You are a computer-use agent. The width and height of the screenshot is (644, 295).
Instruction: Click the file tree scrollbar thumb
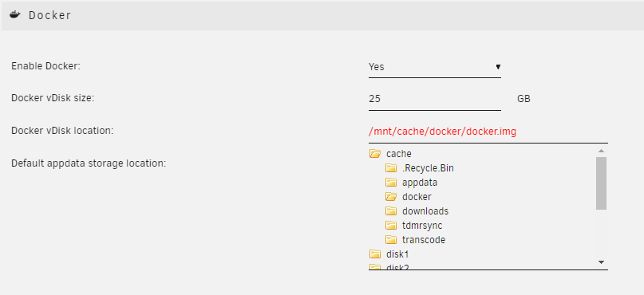[x=601, y=183]
